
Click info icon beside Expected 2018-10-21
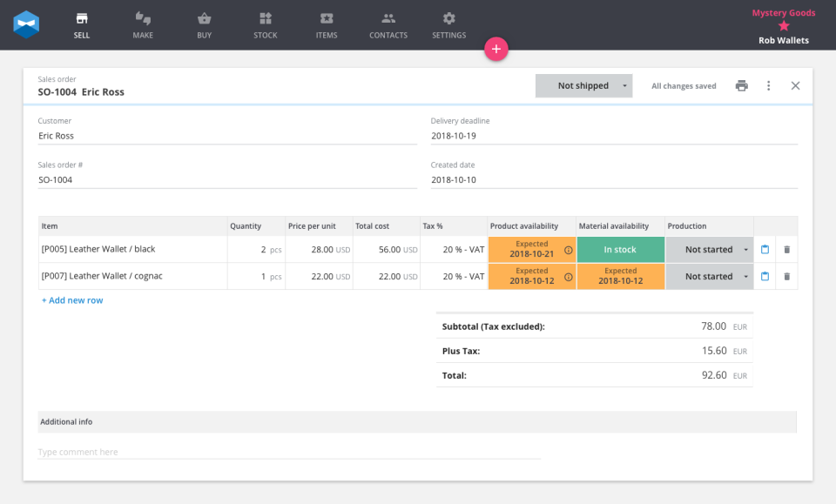click(569, 250)
